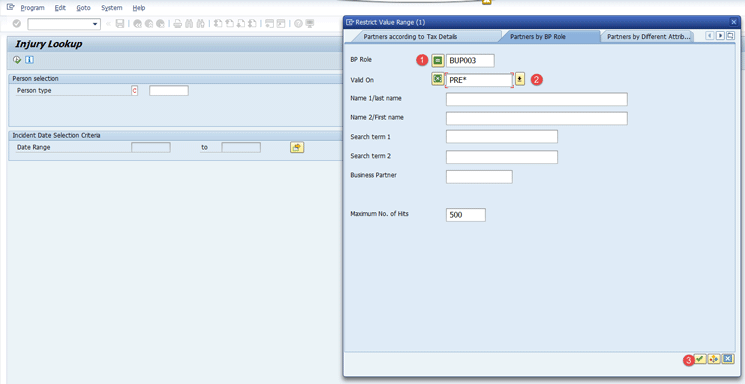The width and height of the screenshot is (745, 384).
Task: Open the Goto menu
Action: coord(83,8)
